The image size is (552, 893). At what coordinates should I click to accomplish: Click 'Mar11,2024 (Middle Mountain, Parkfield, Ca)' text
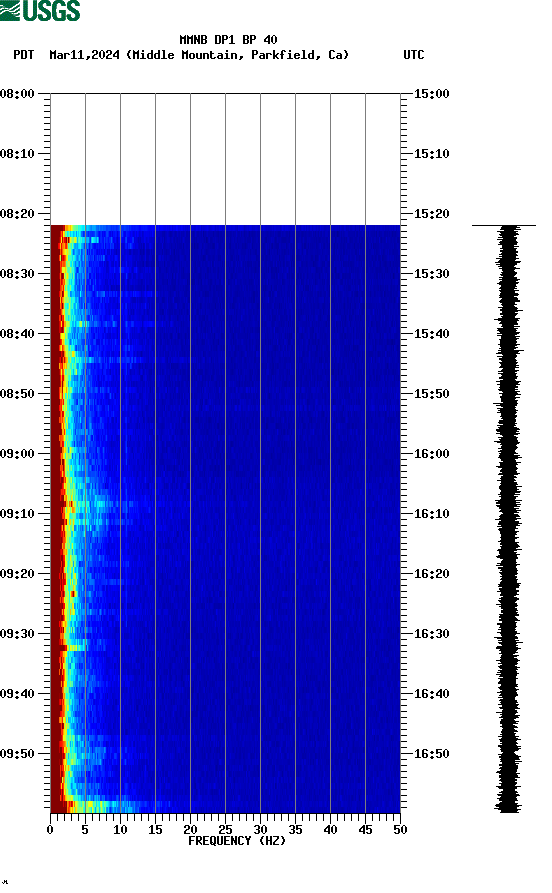pyautogui.click(x=199, y=55)
